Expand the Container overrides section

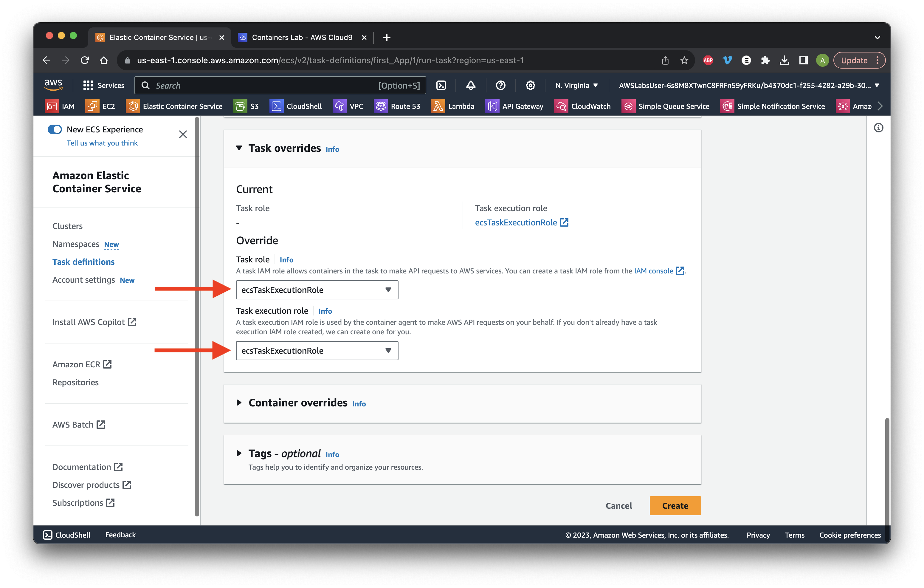[x=239, y=403]
